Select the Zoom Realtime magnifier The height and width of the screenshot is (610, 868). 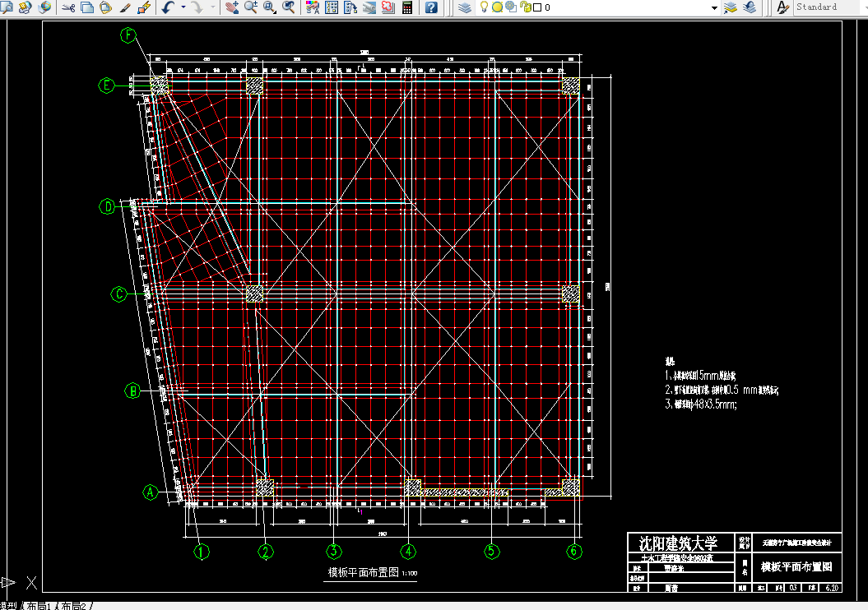click(x=251, y=7)
